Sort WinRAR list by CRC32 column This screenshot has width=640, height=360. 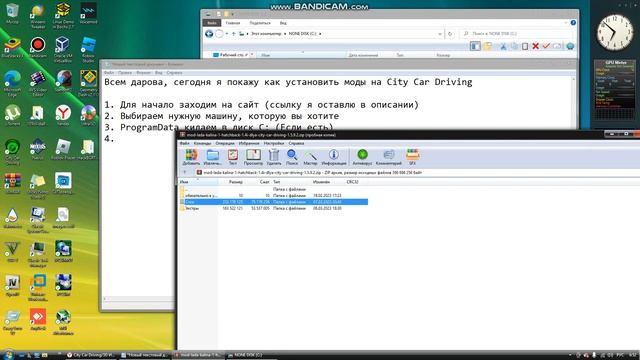pos(353,182)
